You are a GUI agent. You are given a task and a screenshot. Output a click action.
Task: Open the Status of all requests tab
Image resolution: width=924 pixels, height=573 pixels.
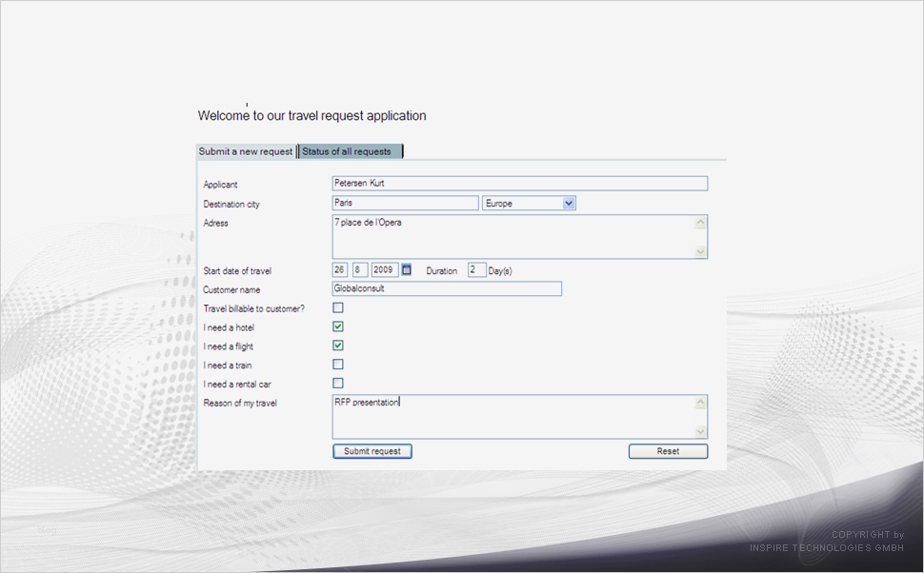point(350,151)
